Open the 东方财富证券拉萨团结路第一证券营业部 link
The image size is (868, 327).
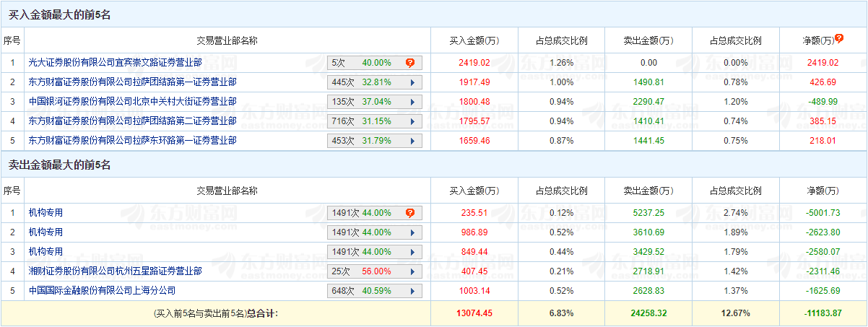tap(132, 82)
